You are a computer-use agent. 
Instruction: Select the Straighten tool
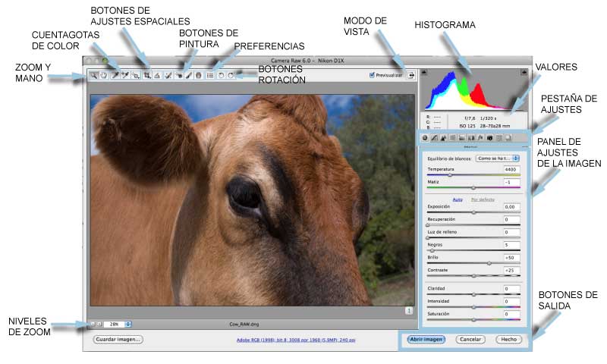pyautogui.click(x=157, y=75)
